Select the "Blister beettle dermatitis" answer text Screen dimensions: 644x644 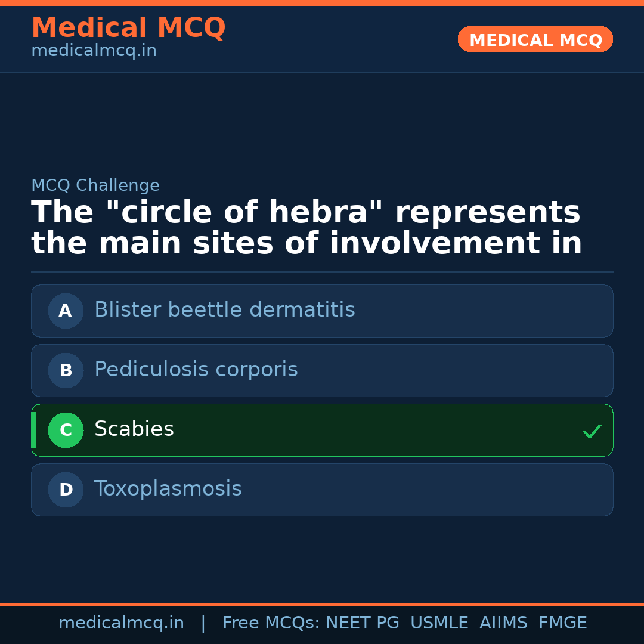(x=224, y=310)
